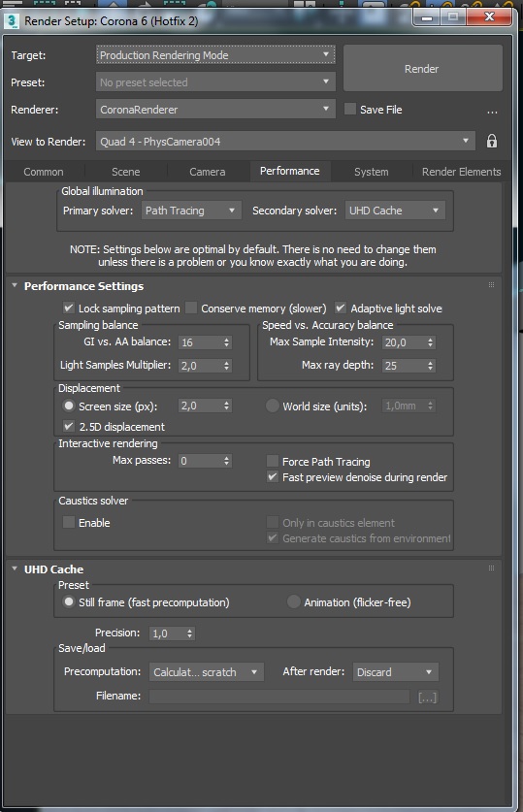Click Screen size spinner arrows

(x=226, y=406)
